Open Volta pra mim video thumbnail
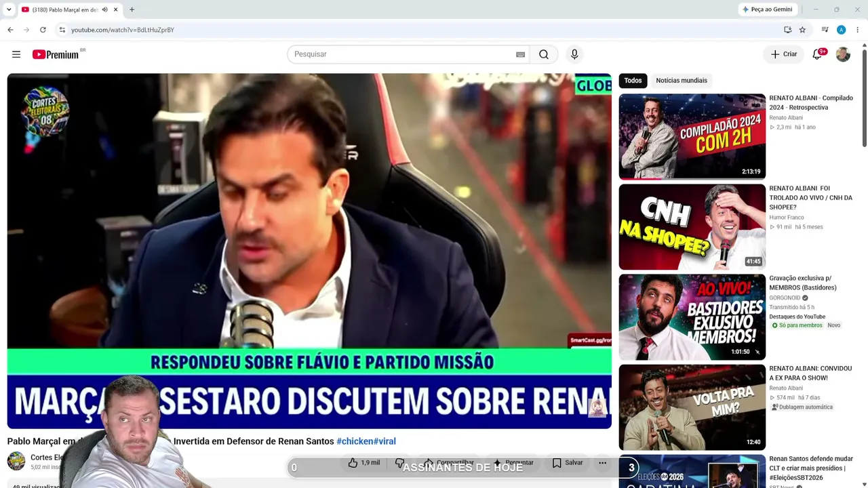 [x=692, y=407]
